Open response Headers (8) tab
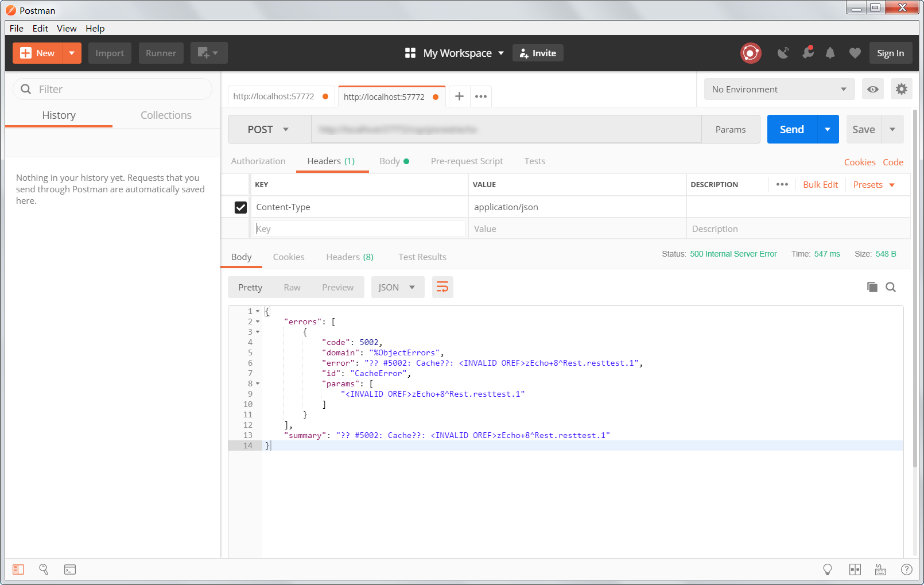This screenshot has width=924, height=585. click(350, 257)
